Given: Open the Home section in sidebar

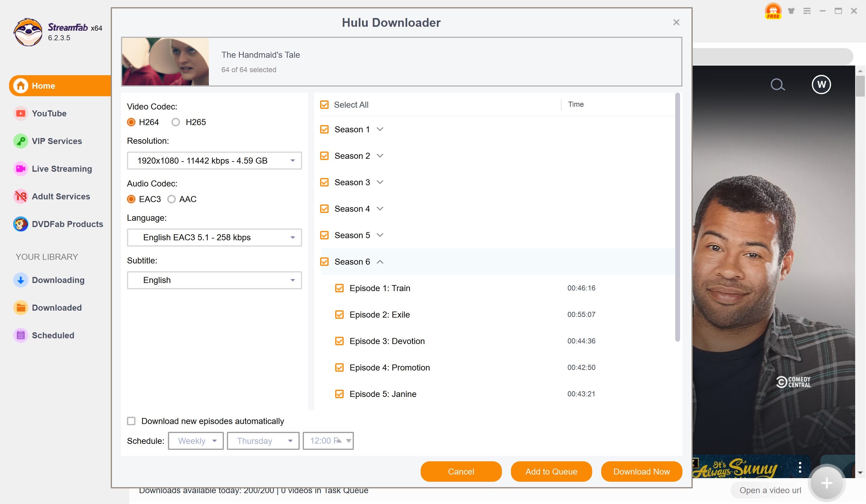Looking at the screenshot, I should click(x=60, y=86).
